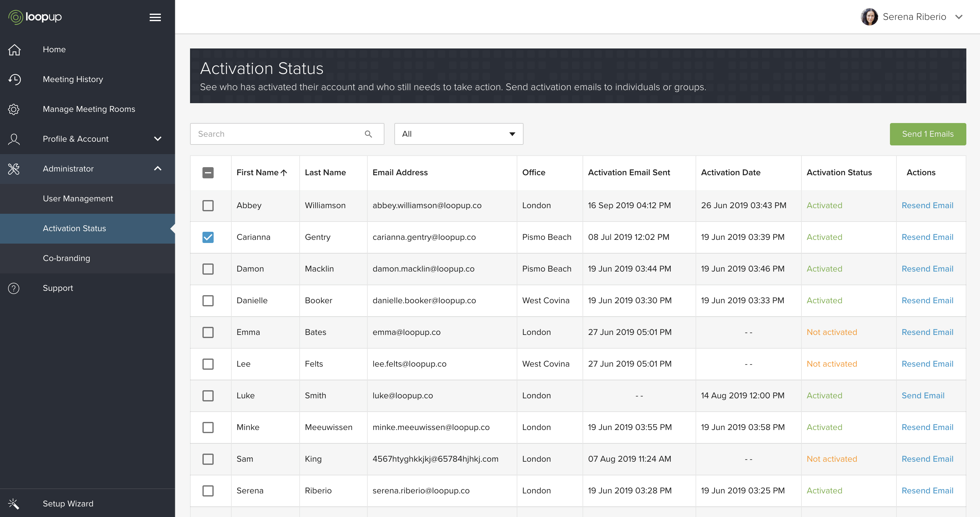
Task: Click the Setup Wizard wand icon
Action: (14, 504)
